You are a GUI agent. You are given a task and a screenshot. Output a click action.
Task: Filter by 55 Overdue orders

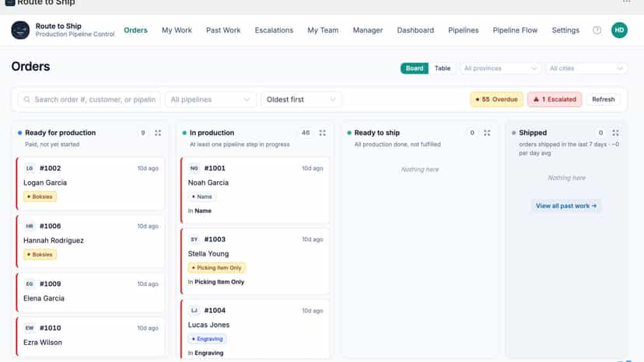[x=496, y=99]
